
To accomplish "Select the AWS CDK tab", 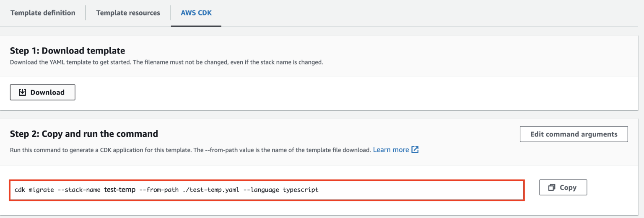I will [x=196, y=13].
